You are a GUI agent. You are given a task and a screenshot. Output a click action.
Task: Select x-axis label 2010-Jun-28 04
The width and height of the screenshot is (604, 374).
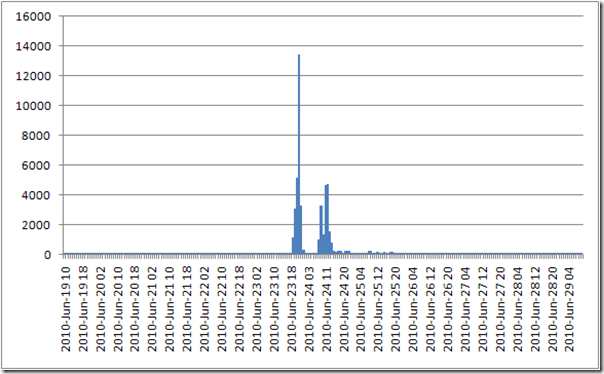click(517, 309)
